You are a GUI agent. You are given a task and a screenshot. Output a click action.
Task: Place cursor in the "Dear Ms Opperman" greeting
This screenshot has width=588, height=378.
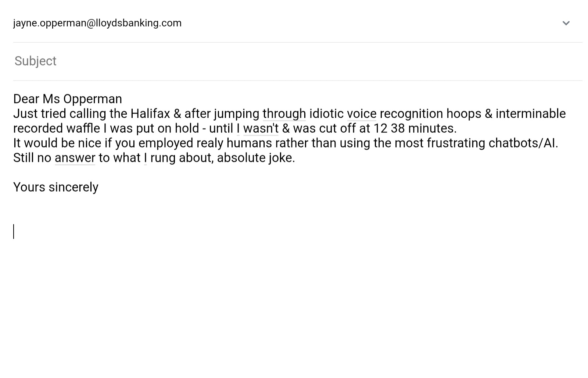pos(68,99)
